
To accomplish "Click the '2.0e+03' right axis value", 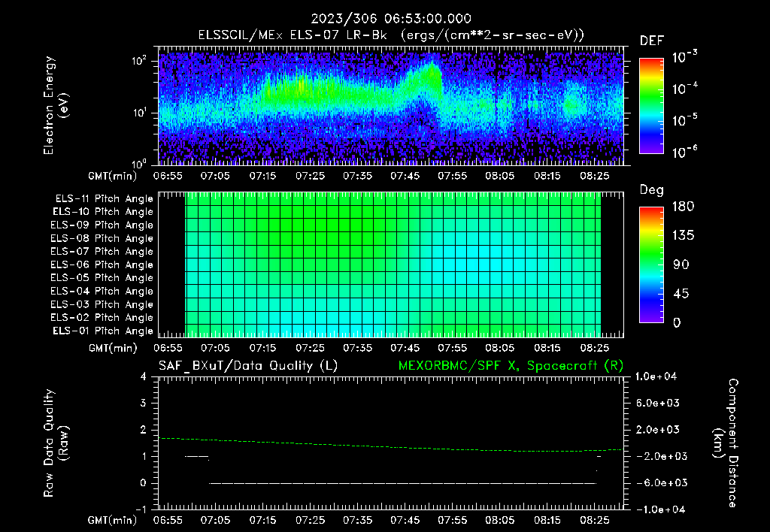I will (658, 429).
